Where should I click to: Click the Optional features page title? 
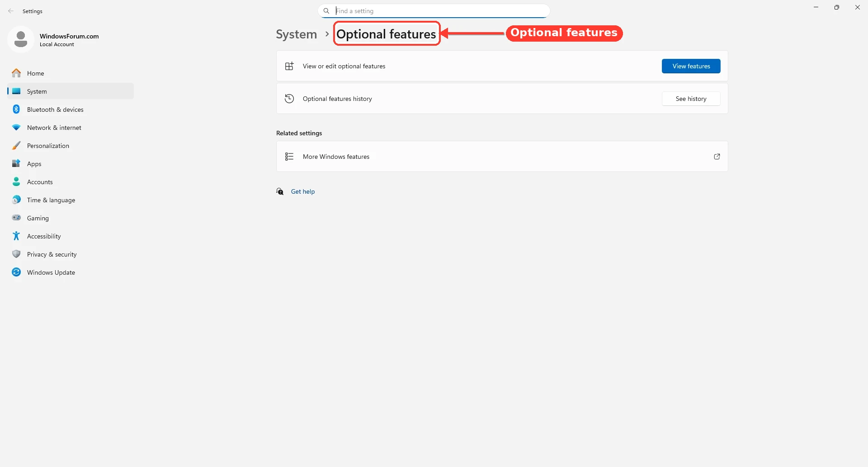[x=386, y=34]
